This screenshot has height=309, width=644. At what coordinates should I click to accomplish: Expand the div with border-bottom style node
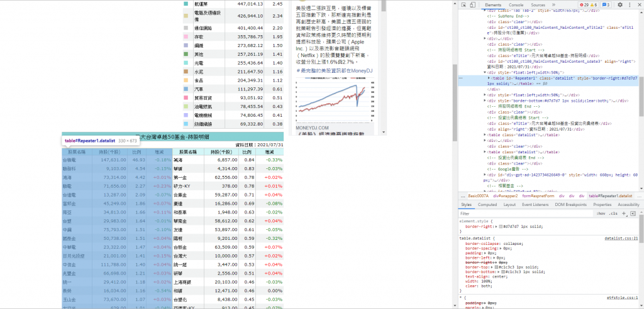click(486, 100)
